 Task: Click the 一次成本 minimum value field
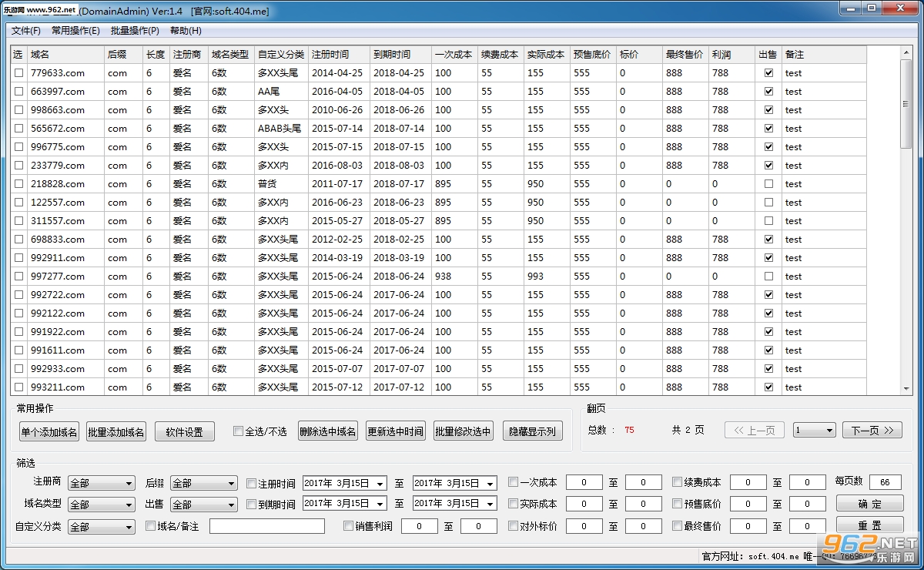click(584, 482)
